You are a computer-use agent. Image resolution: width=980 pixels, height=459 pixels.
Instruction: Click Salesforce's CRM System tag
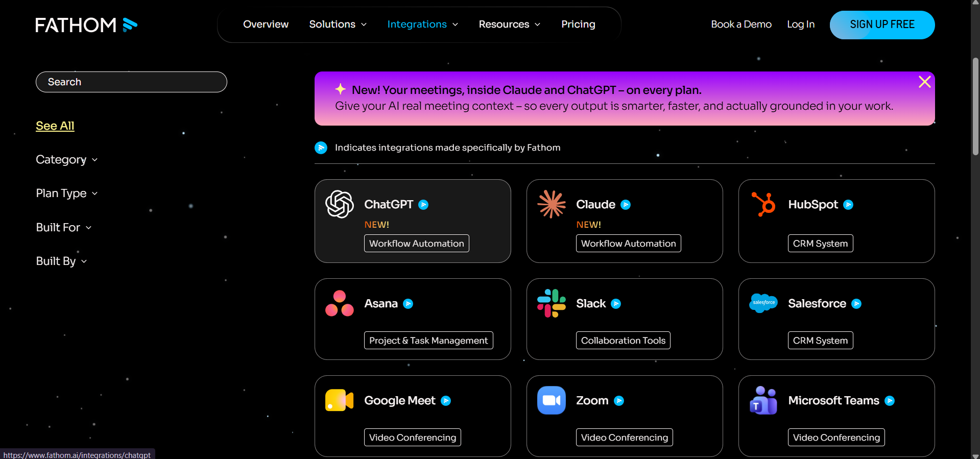click(x=820, y=341)
